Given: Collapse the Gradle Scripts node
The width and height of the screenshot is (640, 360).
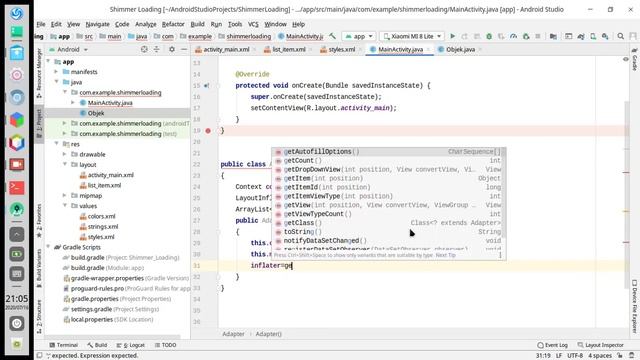Looking at the screenshot, I should point(49,247).
